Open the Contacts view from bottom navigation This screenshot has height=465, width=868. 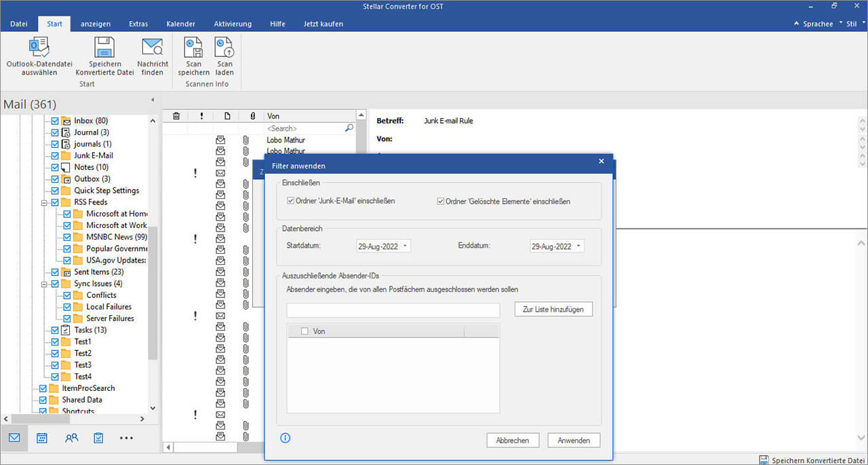[71, 438]
